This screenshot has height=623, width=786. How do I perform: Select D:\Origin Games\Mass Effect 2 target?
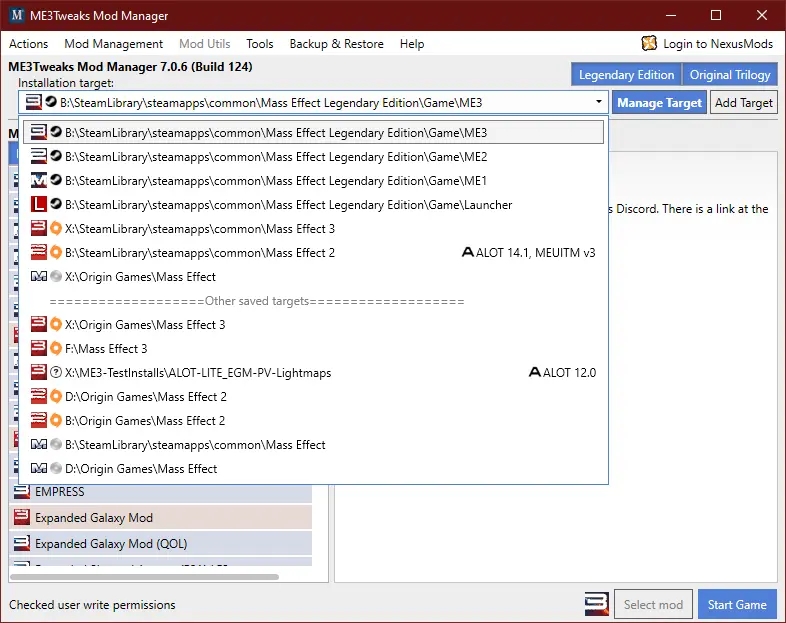tap(313, 397)
